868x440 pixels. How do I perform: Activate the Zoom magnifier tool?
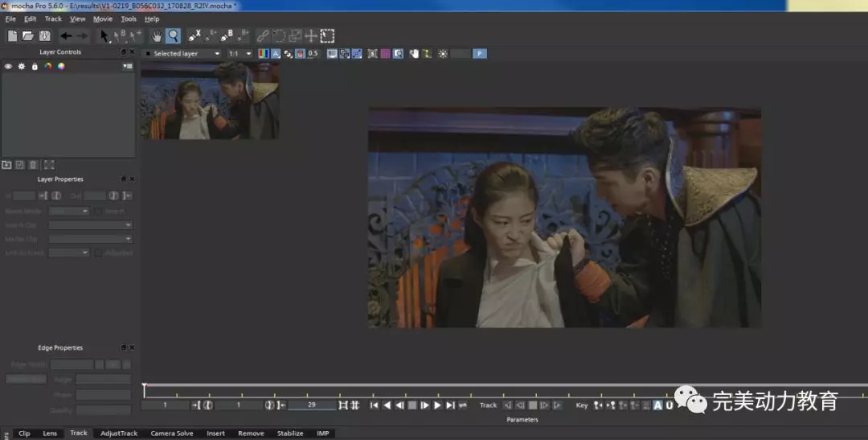[174, 36]
